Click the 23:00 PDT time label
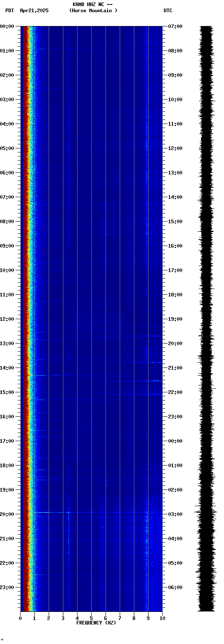The width and height of the screenshot is (224, 644). (x=7, y=587)
